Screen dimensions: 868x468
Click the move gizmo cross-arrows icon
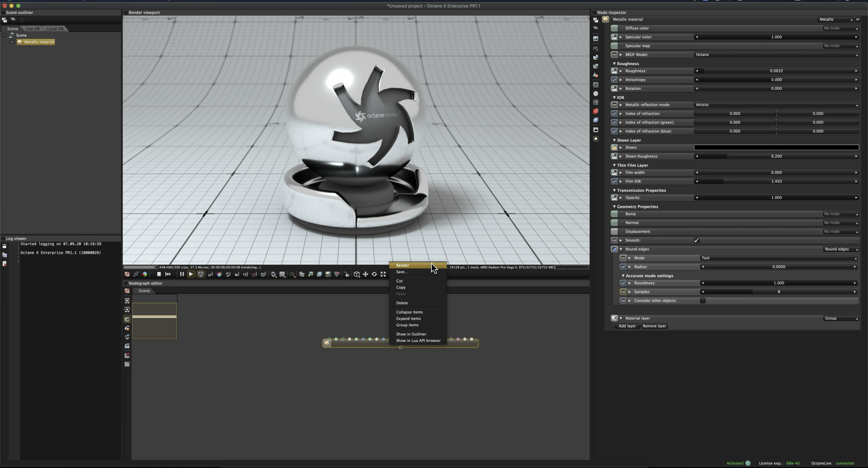[x=365, y=274]
